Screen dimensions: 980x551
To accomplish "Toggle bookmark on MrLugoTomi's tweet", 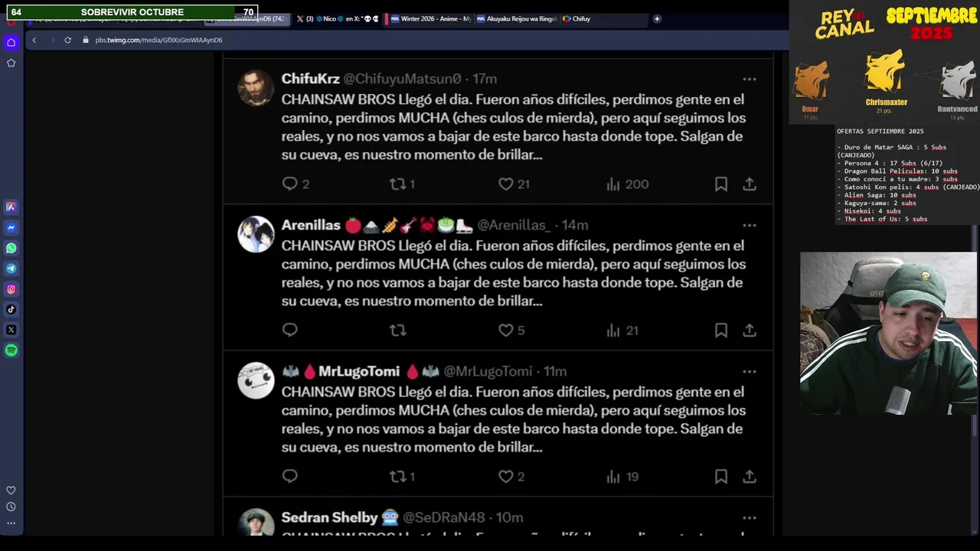I will (x=720, y=477).
